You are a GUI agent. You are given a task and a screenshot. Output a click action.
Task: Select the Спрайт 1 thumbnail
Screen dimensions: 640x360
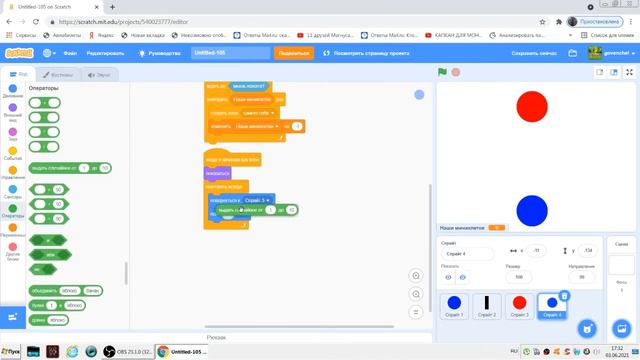point(454,306)
